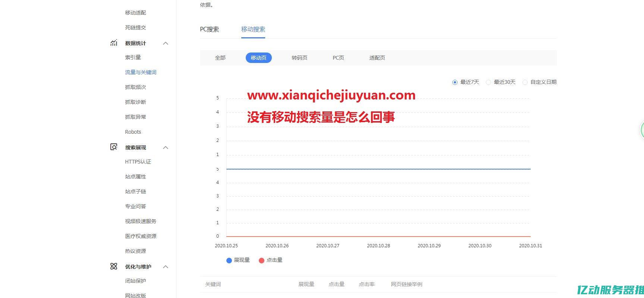Switch to the 移动搜索 tab
Screen dimensions: 644x298
click(x=253, y=29)
